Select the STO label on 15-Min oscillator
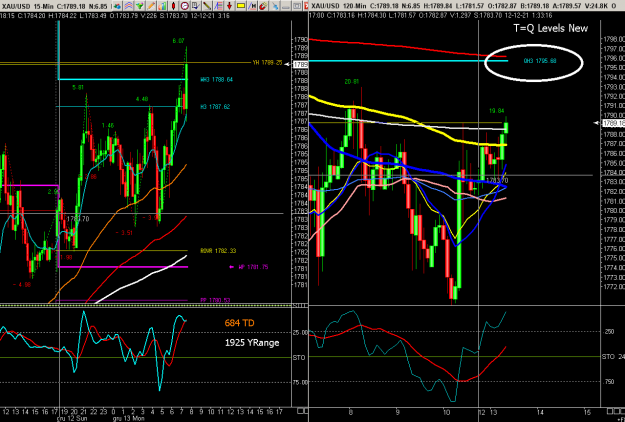625x422 pixels. [x=299, y=357]
